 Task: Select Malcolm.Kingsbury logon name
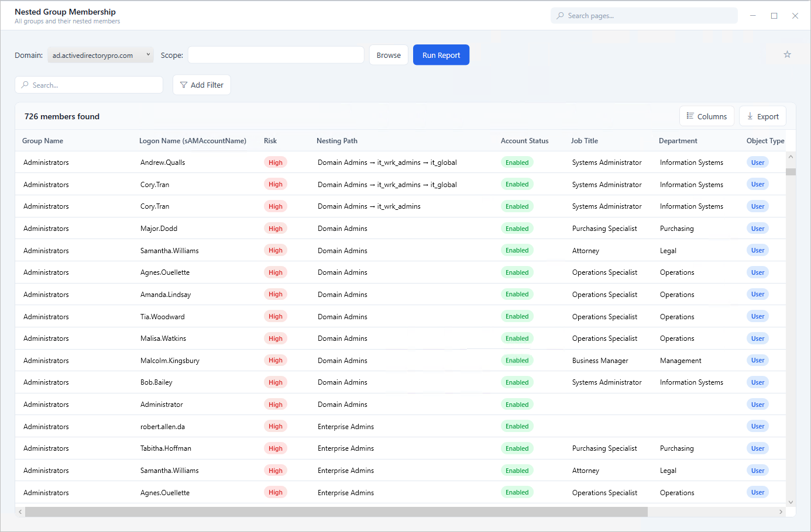pyautogui.click(x=170, y=361)
